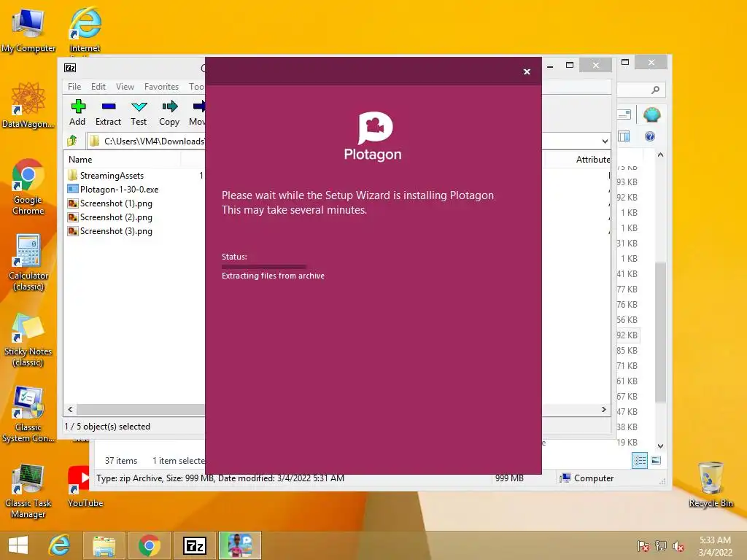
Task: Open File Explorer from taskbar
Action: pyautogui.click(x=104, y=545)
